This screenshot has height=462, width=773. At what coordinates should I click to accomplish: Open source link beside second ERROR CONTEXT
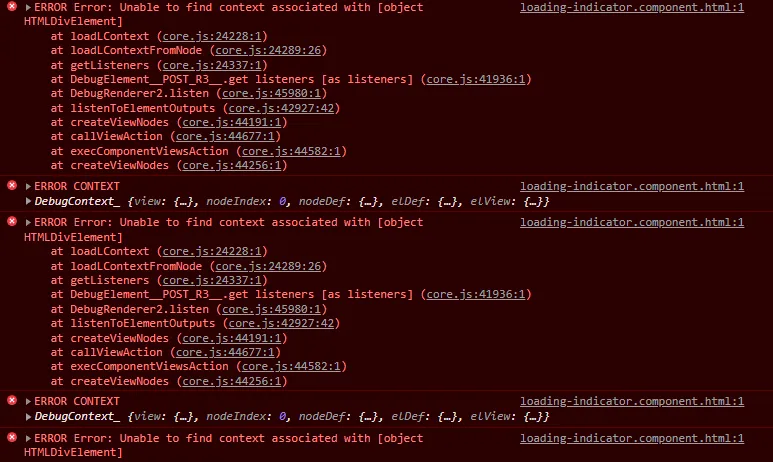(632, 401)
